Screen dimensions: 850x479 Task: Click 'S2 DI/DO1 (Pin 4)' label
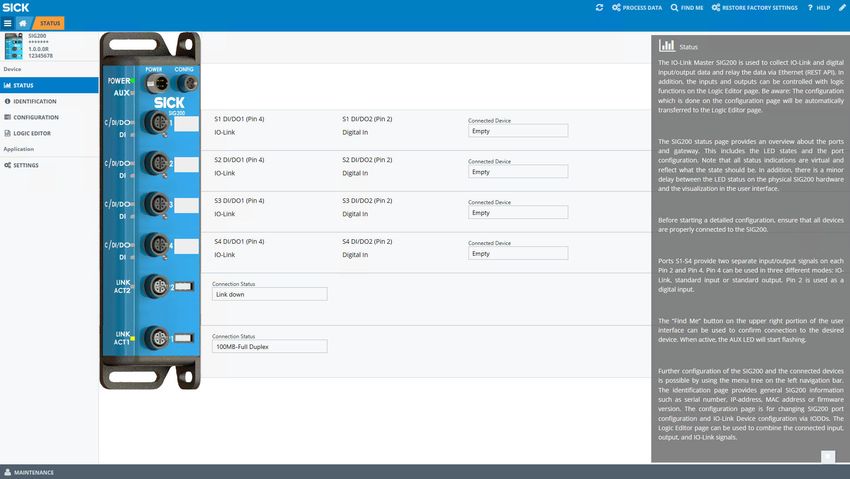point(239,160)
